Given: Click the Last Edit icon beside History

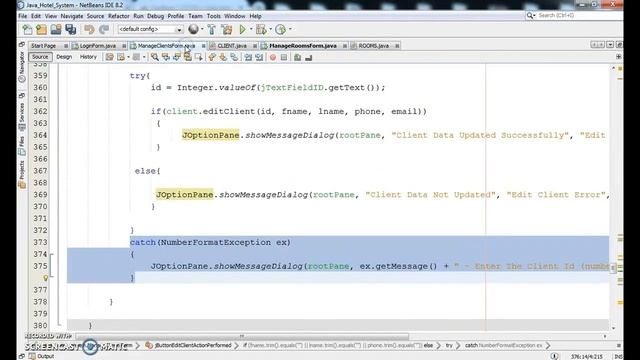Looking at the screenshot, I should point(109,57).
